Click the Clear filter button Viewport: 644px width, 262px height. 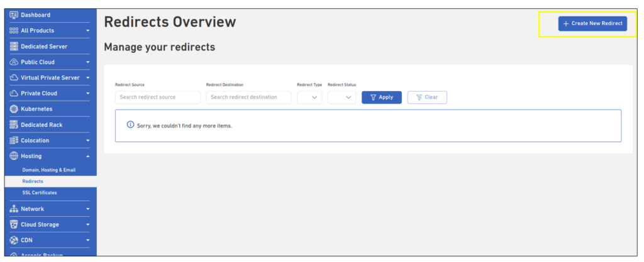[x=427, y=97]
